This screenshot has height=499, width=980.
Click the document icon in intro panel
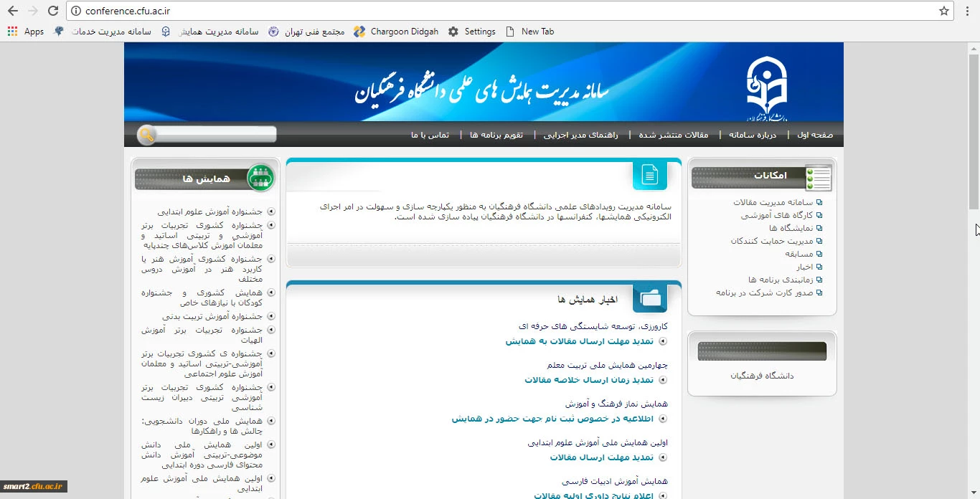tap(649, 175)
